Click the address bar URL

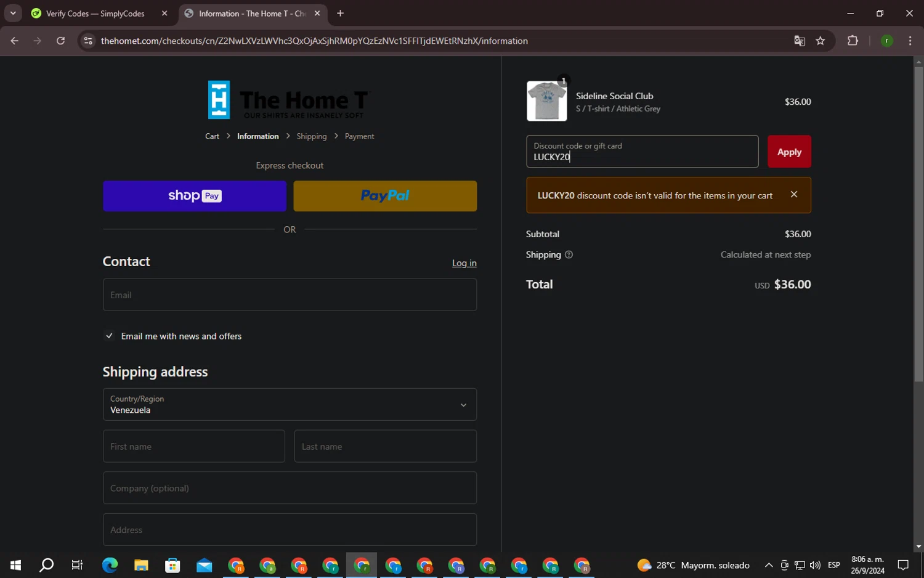coord(314,41)
